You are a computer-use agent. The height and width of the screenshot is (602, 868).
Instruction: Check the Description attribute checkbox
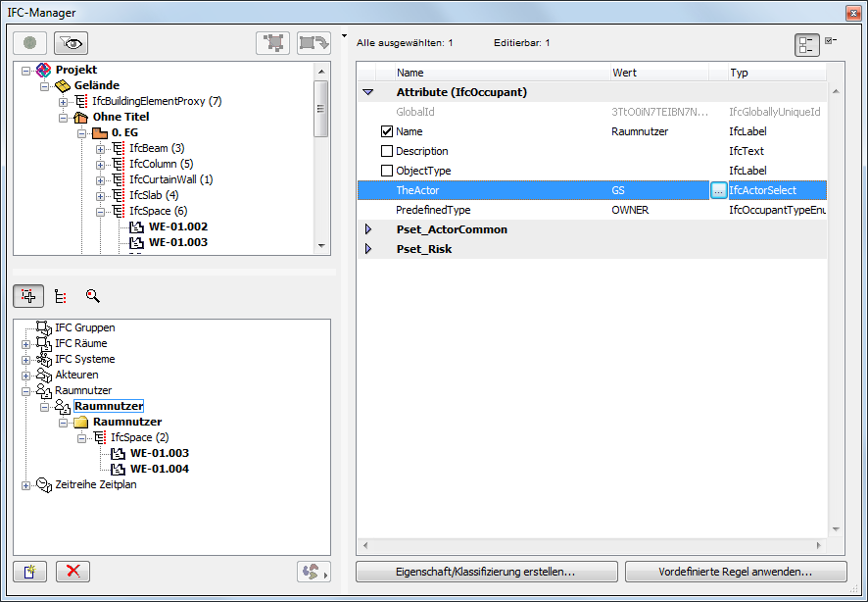(387, 151)
